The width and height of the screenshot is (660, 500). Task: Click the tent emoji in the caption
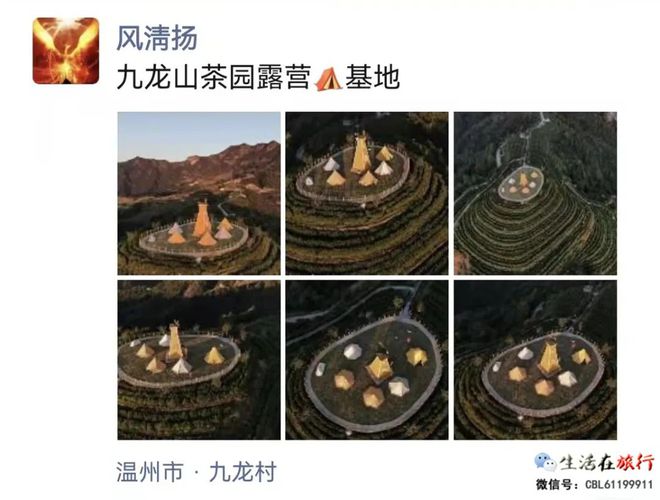click(328, 78)
